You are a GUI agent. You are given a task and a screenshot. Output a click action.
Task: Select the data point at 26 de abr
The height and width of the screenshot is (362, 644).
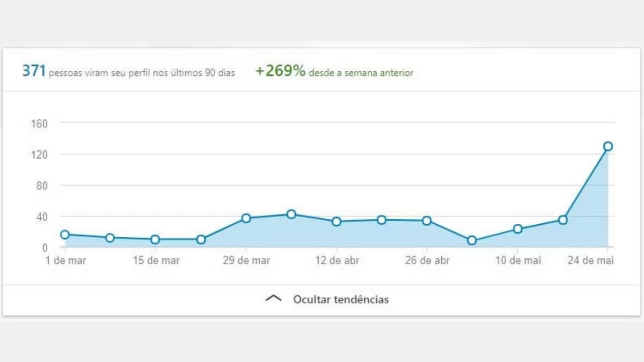(427, 220)
